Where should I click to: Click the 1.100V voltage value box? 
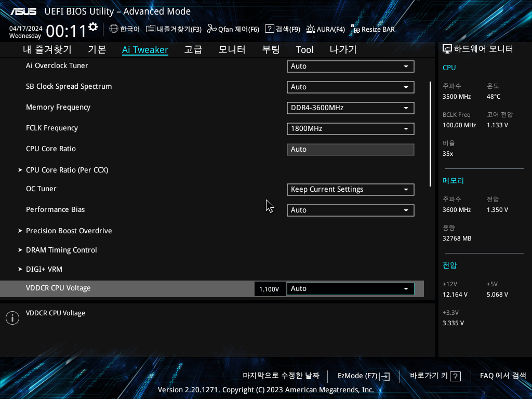click(270, 289)
